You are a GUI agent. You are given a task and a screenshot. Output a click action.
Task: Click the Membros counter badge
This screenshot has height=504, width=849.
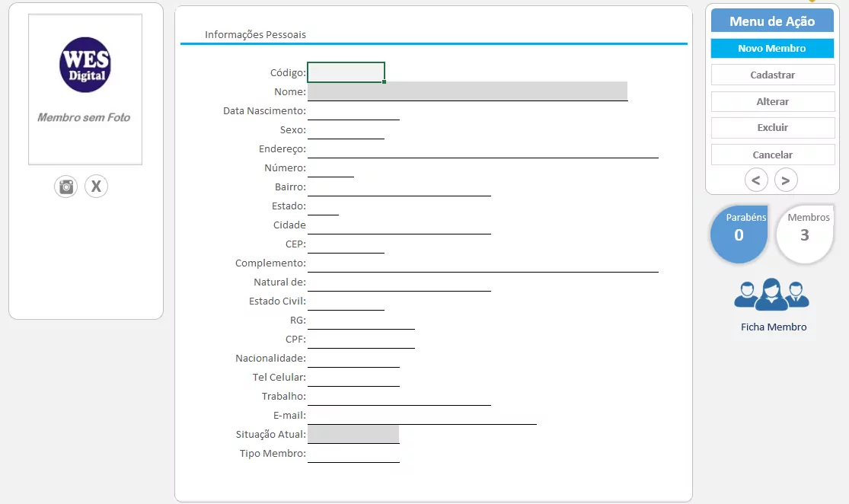805,234
